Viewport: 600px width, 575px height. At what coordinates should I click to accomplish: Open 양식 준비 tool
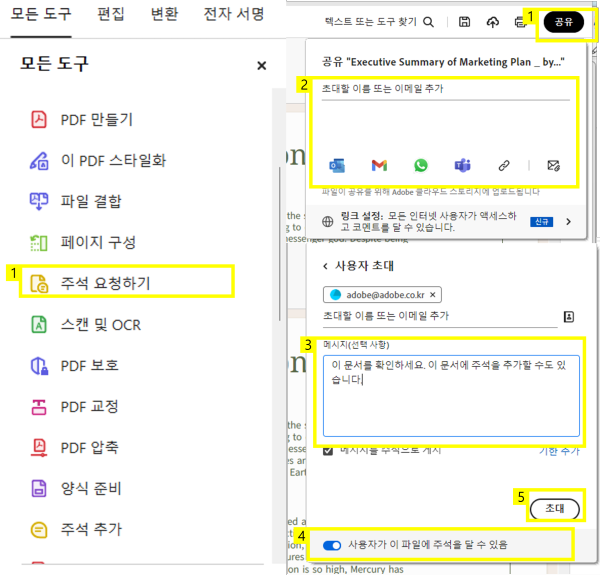tap(76, 489)
